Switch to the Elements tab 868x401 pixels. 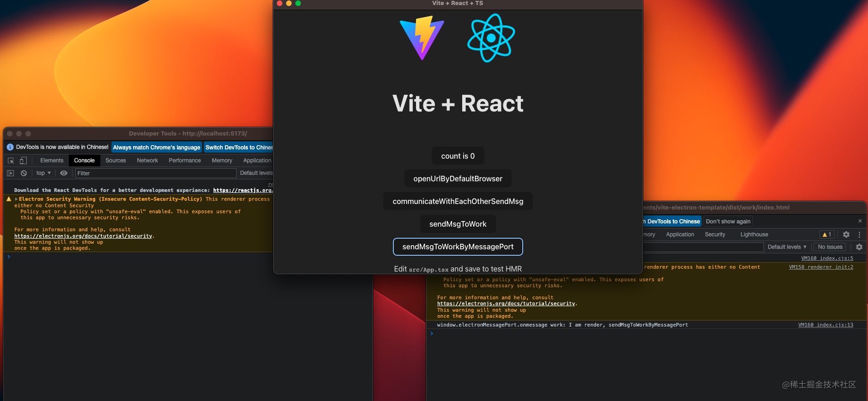tap(52, 160)
